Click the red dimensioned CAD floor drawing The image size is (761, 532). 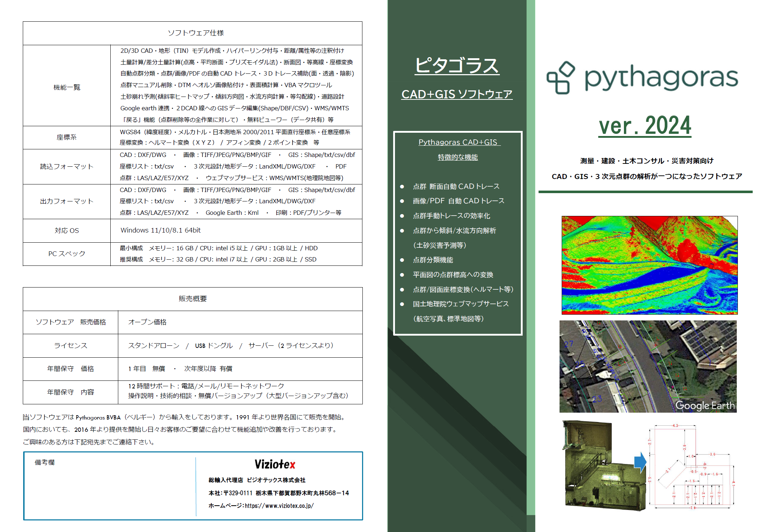coord(691,467)
